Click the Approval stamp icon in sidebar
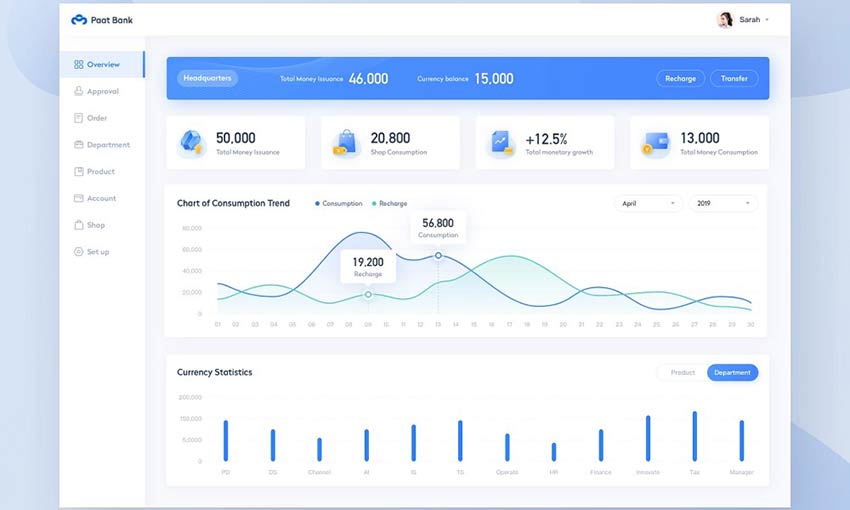Screen dimensions: 850x510 coord(78,91)
